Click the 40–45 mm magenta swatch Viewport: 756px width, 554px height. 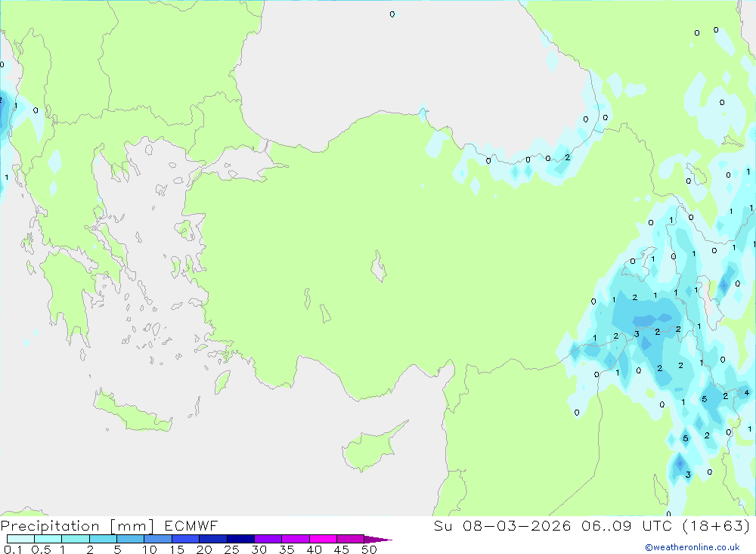323,539
